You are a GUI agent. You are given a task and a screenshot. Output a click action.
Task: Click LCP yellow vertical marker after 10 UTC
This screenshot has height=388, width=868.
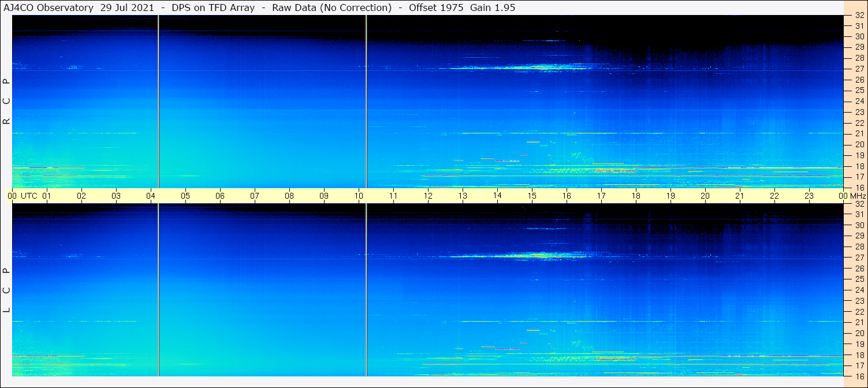click(x=366, y=290)
